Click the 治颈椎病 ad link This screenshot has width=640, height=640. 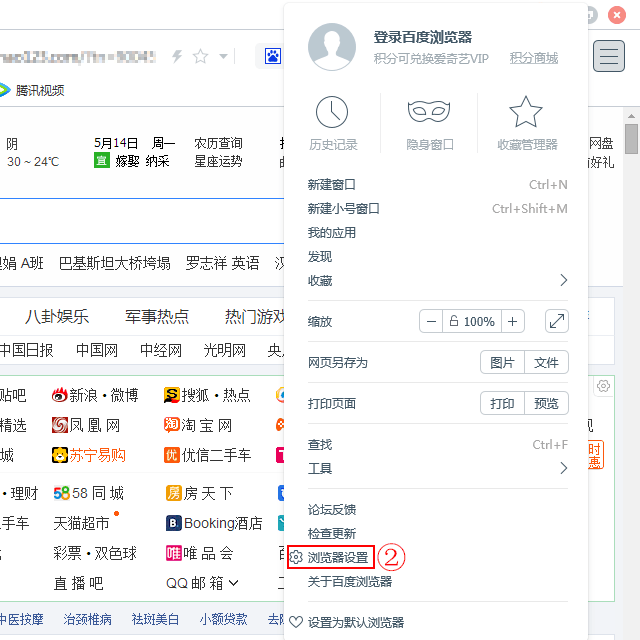87,619
